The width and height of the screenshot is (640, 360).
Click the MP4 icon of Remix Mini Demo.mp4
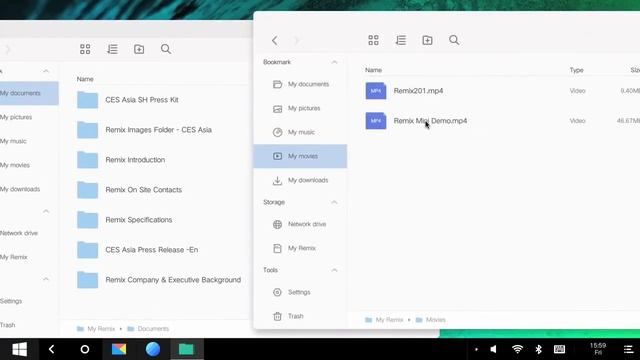376,121
